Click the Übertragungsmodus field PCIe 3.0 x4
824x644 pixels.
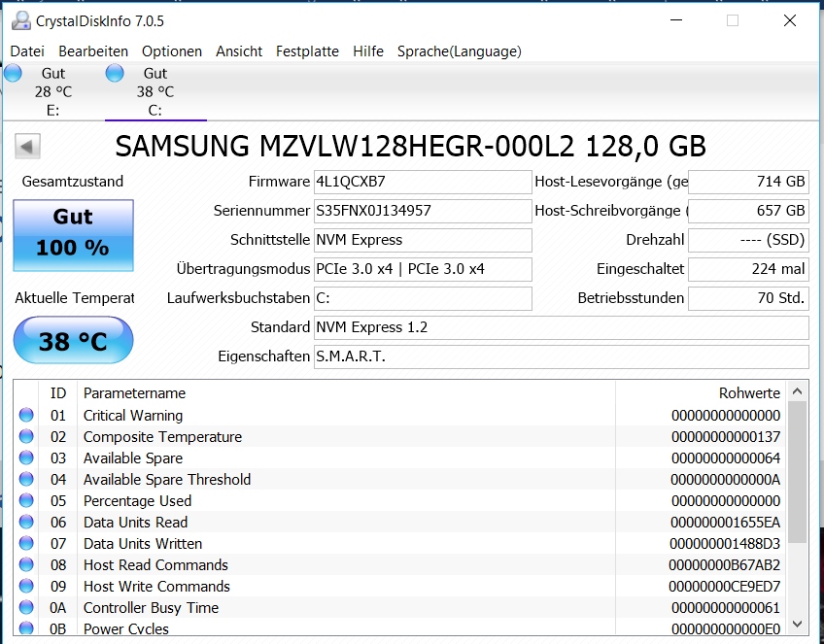click(x=423, y=269)
